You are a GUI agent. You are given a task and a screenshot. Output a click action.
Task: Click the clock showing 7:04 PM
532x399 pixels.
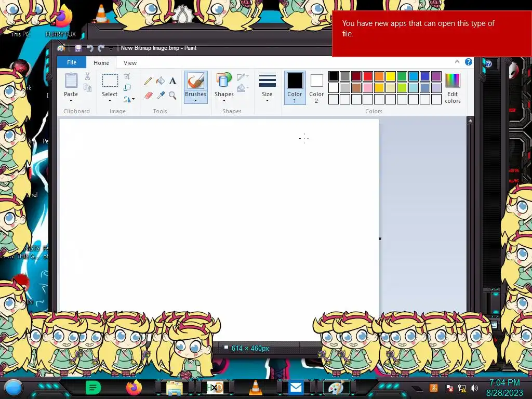point(504,383)
